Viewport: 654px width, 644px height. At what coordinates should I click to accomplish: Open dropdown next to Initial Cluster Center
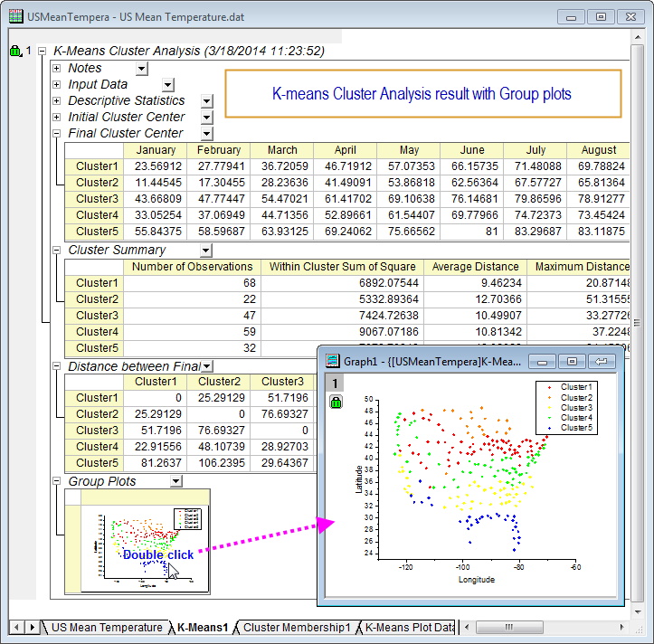tap(206, 118)
